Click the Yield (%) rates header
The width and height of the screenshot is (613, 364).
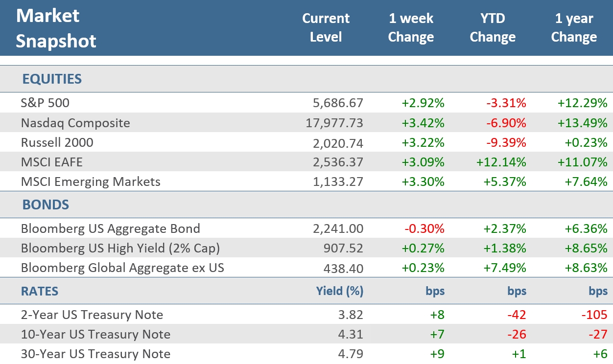pos(340,291)
